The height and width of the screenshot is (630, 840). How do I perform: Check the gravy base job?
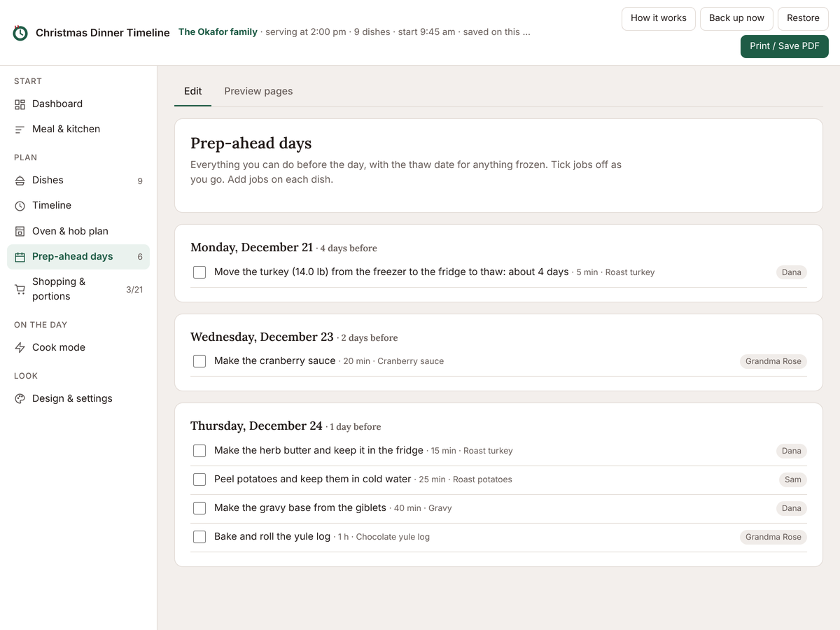(x=199, y=508)
